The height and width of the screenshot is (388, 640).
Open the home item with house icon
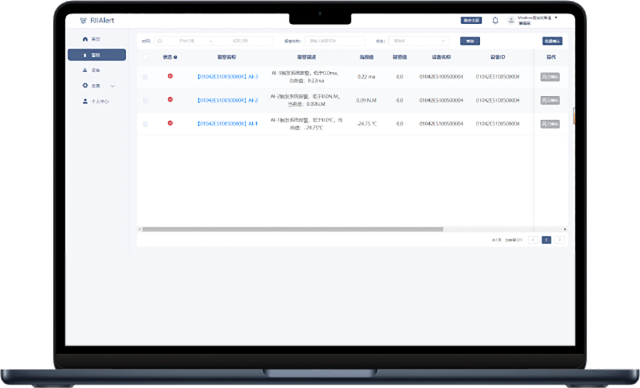pyautogui.click(x=91, y=39)
